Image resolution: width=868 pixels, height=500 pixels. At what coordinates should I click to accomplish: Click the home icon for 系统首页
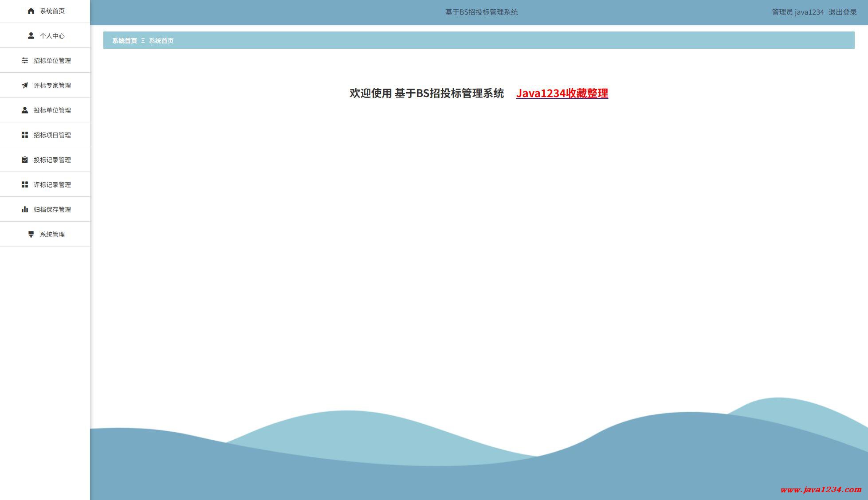31,11
